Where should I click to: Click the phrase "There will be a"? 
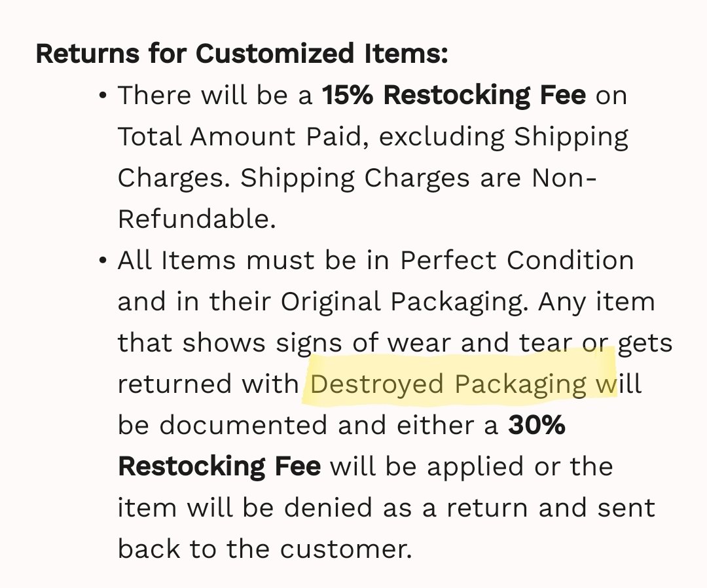215,95
